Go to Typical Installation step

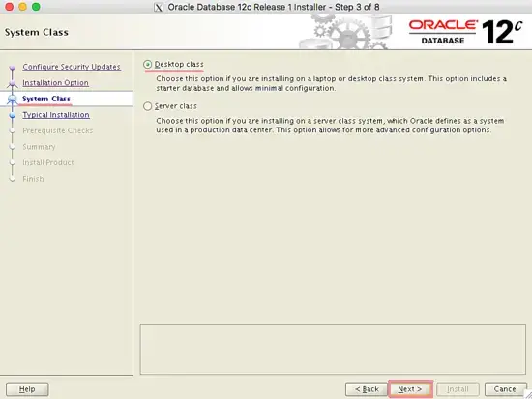tap(56, 115)
